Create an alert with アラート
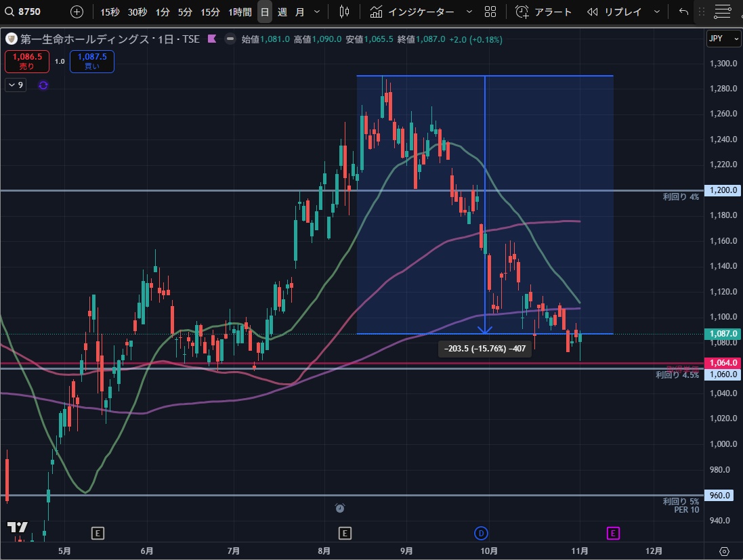 pyautogui.click(x=543, y=12)
